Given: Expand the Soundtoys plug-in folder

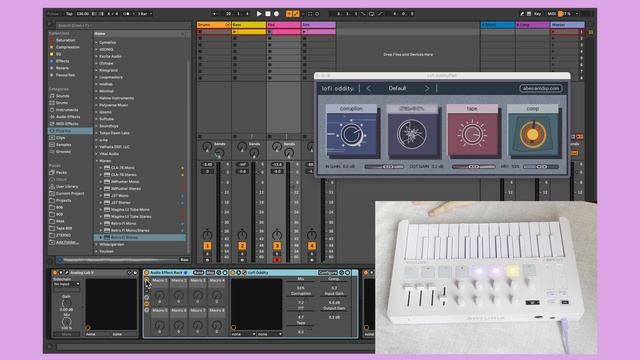Looking at the screenshot, I should 97,126.
